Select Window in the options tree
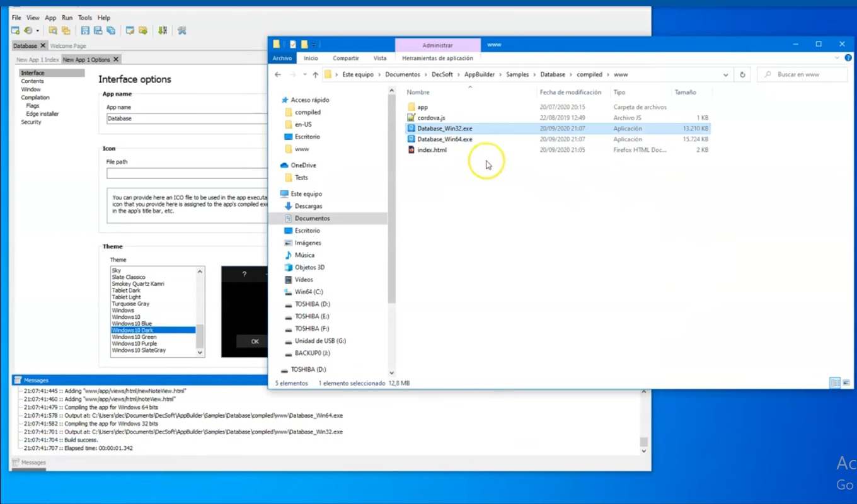This screenshot has width=857, height=504. (31, 89)
